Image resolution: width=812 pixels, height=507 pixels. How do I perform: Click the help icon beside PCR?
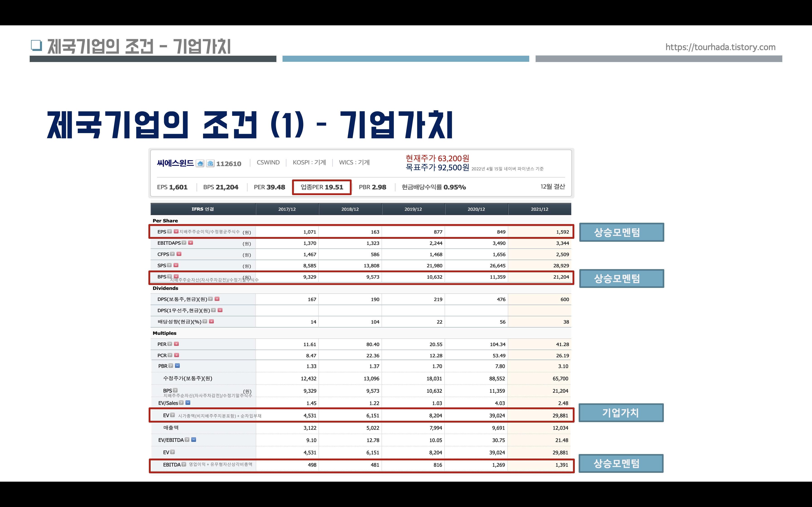point(170,355)
